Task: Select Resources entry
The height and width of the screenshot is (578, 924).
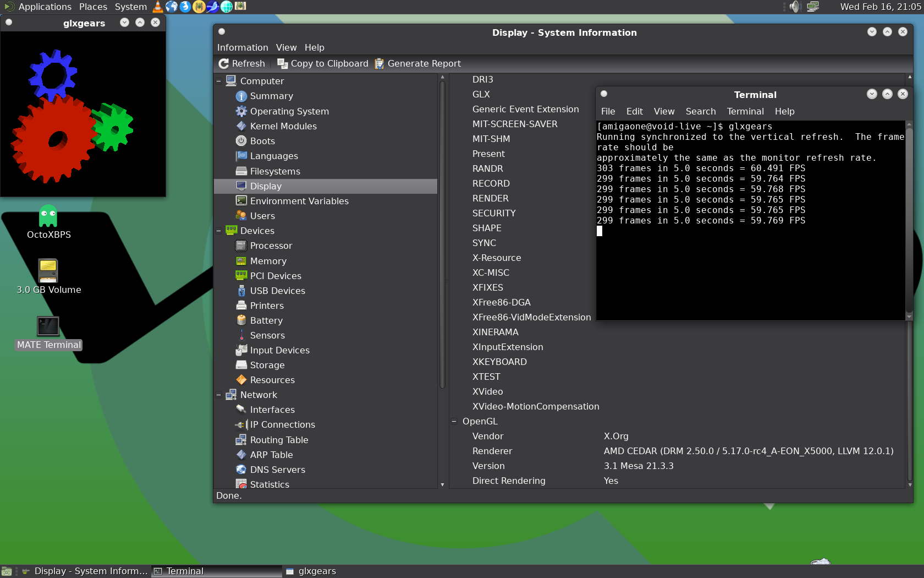Action: tap(272, 380)
